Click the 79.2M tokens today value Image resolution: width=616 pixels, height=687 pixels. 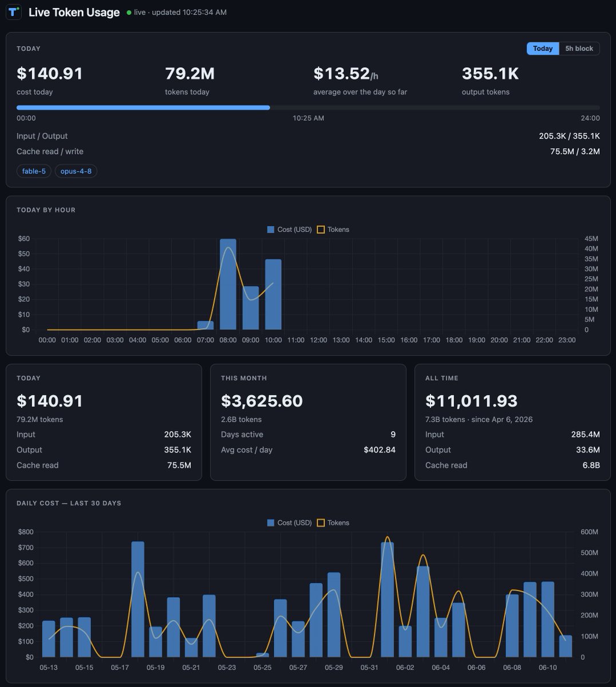(x=189, y=74)
